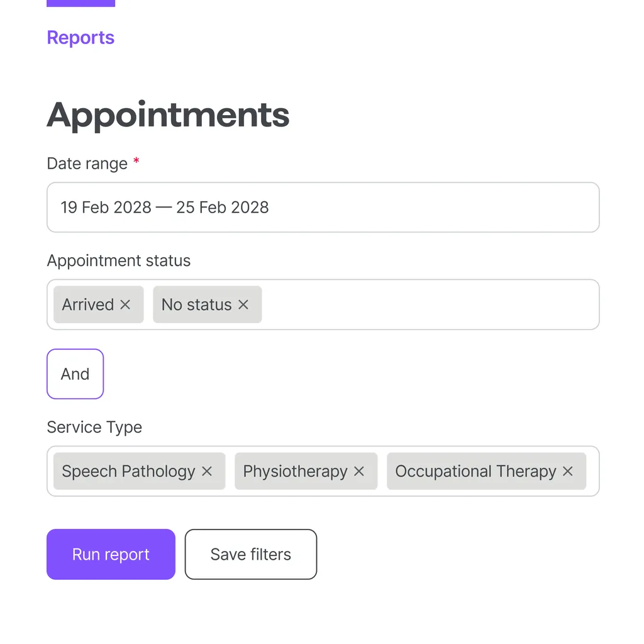The image size is (644, 644).
Task: Click the Speech Pathology chip text
Action: point(128,472)
